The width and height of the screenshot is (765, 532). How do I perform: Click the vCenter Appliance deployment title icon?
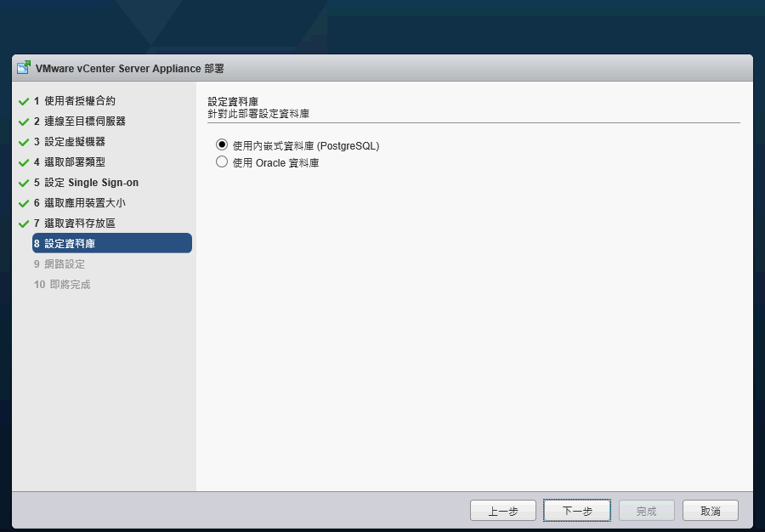coord(24,67)
